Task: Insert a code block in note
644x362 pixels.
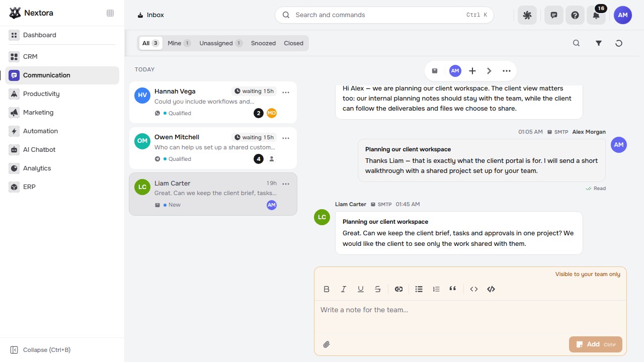Action: 491,289
